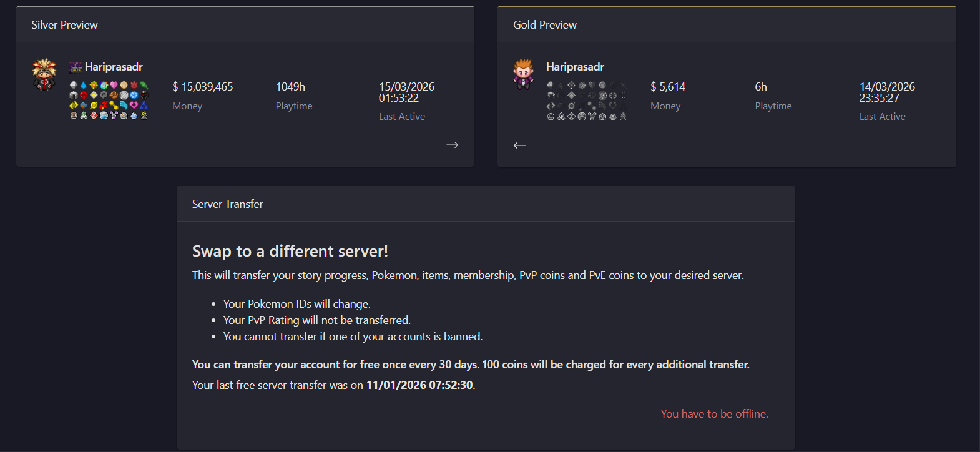Viewport: 980px width, 452px height.
Task: Click Hariprasadr username in Silver Preview
Action: coord(114,67)
